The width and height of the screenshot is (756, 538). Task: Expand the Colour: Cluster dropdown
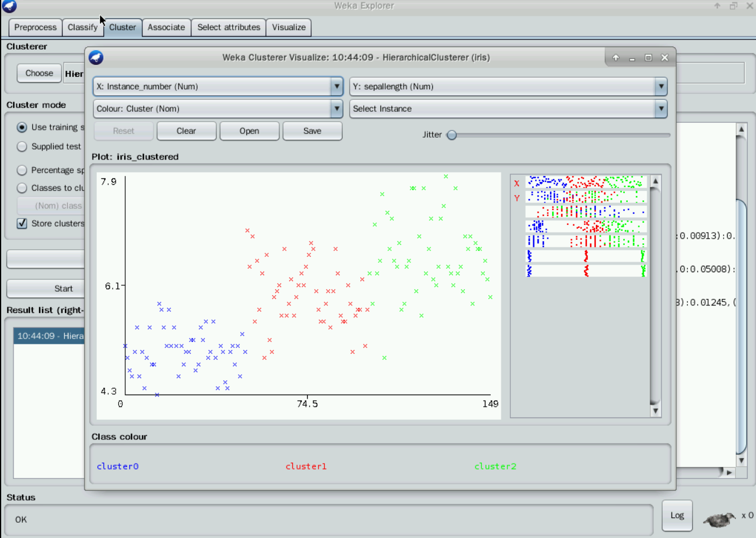tap(217, 109)
